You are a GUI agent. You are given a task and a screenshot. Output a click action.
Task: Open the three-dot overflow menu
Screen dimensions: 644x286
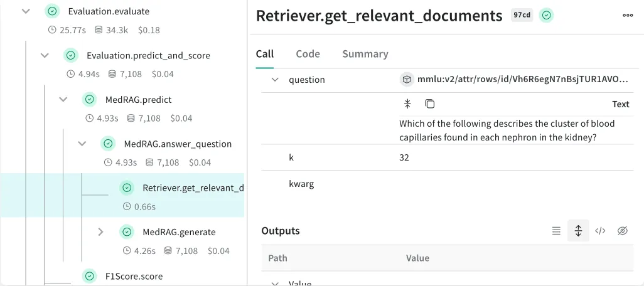pyautogui.click(x=628, y=16)
